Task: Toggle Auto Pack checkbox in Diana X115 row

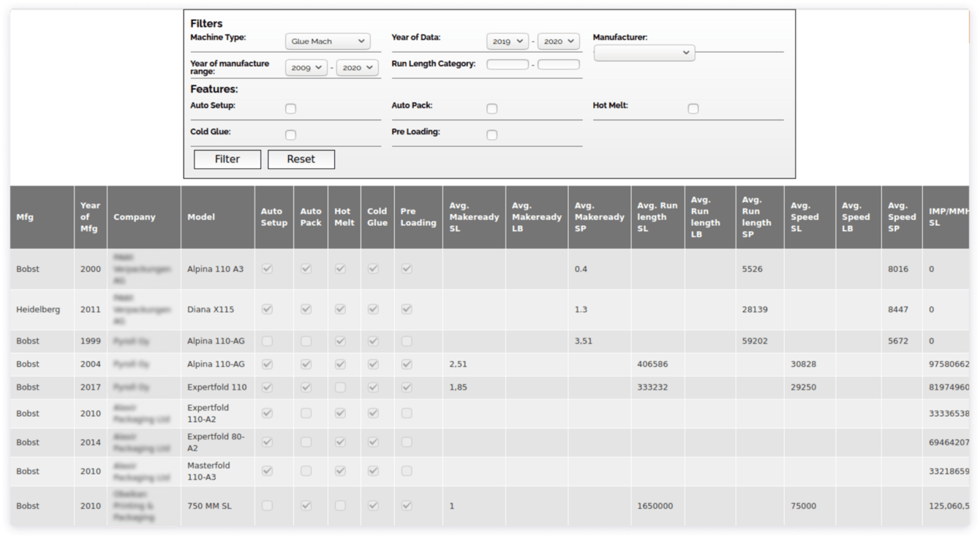Action: (x=306, y=308)
